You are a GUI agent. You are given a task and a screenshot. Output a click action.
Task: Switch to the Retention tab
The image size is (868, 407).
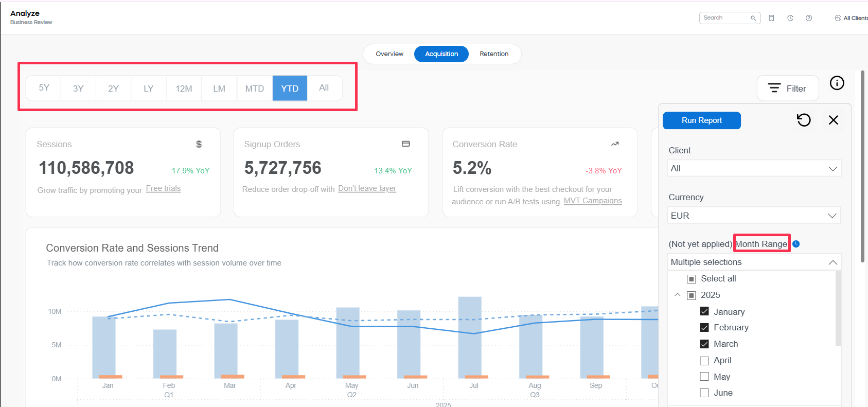tap(494, 54)
